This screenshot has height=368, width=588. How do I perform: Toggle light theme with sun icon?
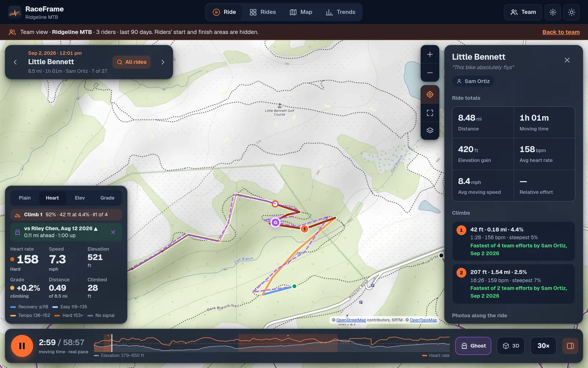click(571, 12)
